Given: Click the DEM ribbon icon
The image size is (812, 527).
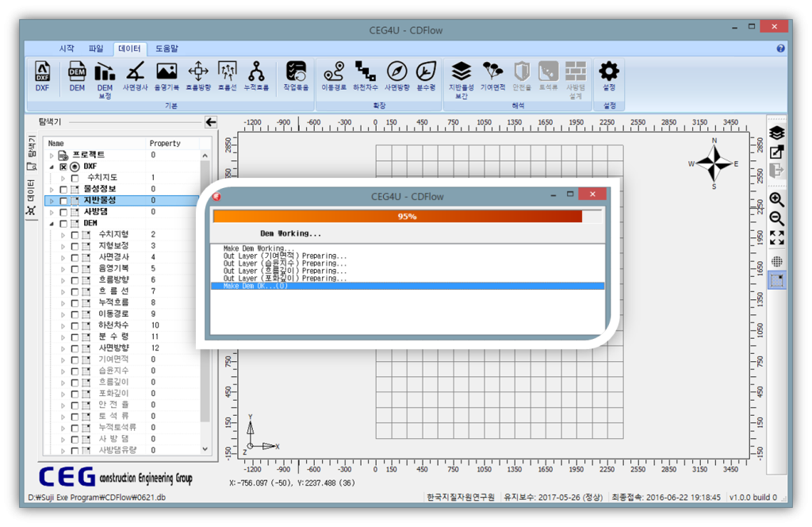Looking at the screenshot, I should point(77,76).
